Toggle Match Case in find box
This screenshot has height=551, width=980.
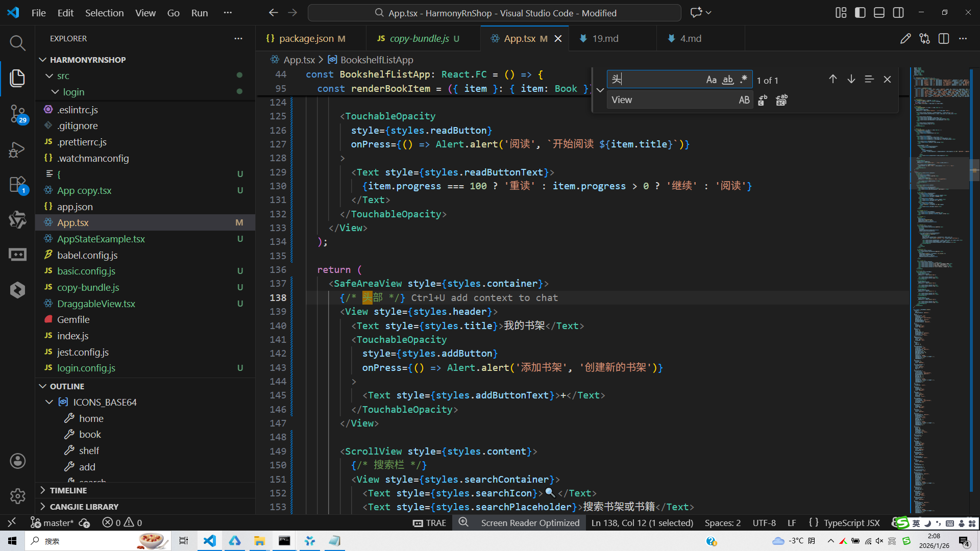pyautogui.click(x=711, y=80)
